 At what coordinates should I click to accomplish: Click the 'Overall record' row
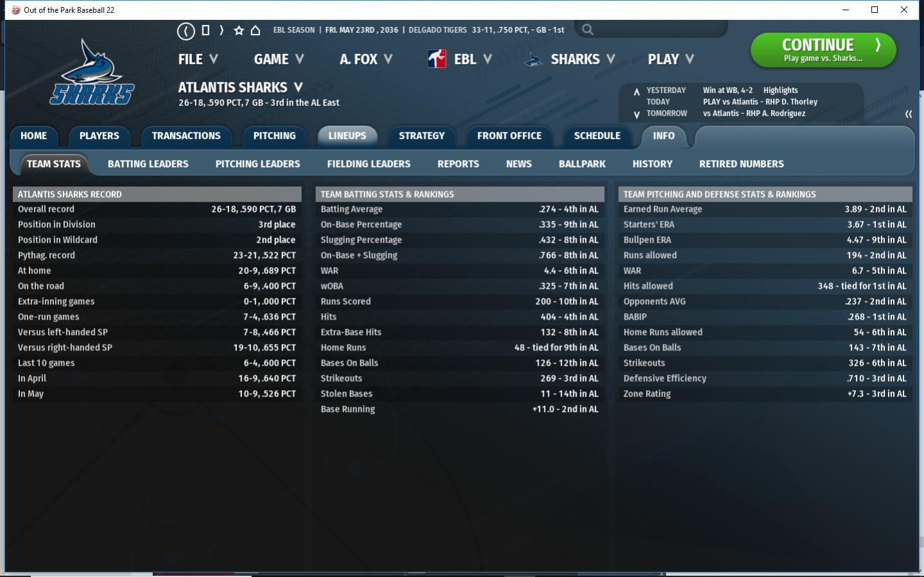click(157, 209)
